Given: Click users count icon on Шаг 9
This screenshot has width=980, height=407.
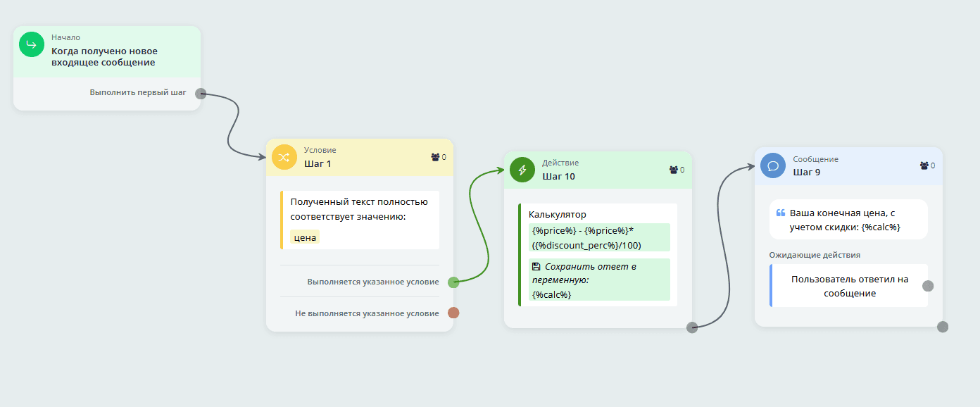Looking at the screenshot, I should tap(924, 165).
